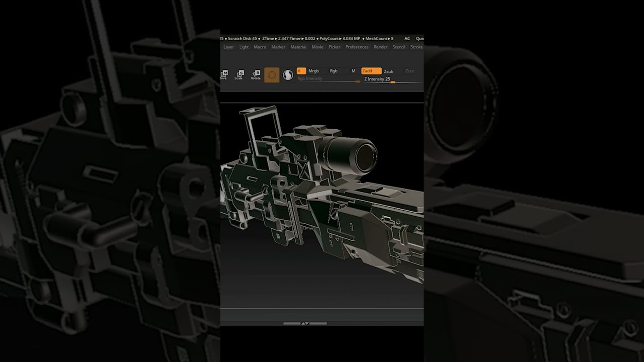Open the Picker menu
This screenshot has width=644, height=362.
coord(335,47)
